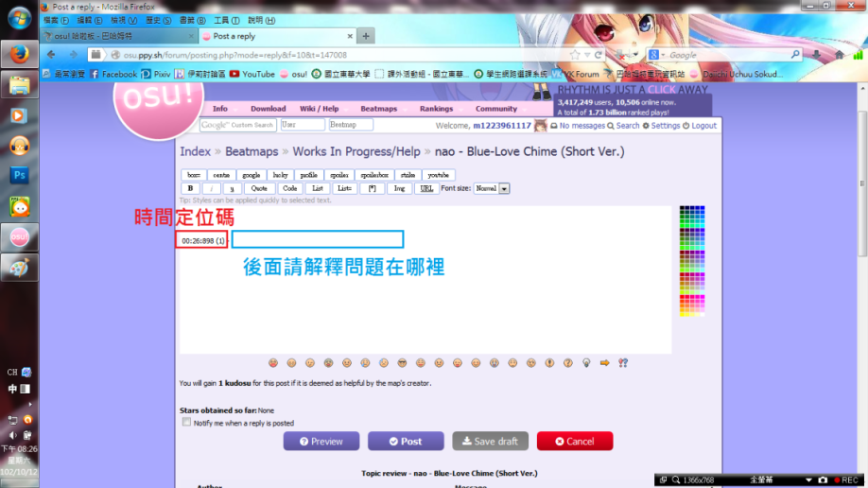The image size is (868, 488).
Task: Cancel the reply with Cancel button
Action: (x=575, y=441)
